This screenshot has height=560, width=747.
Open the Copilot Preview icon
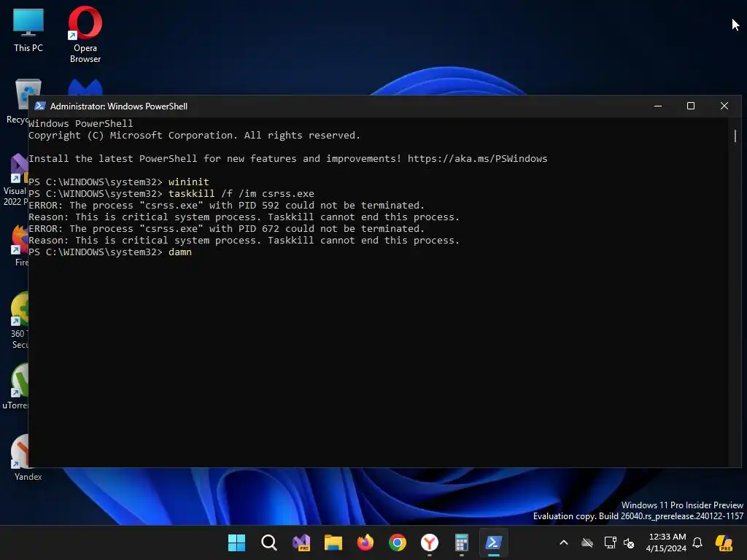click(724, 542)
